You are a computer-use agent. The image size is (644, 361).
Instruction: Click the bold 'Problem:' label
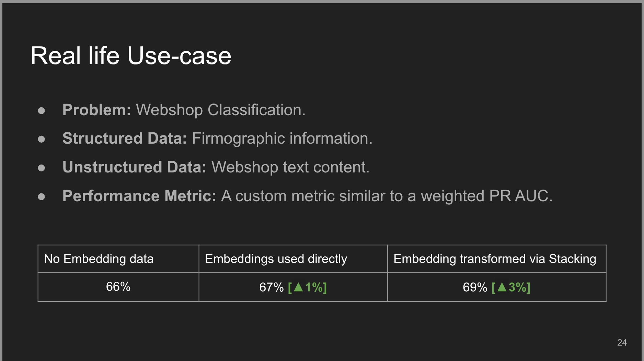click(x=96, y=110)
